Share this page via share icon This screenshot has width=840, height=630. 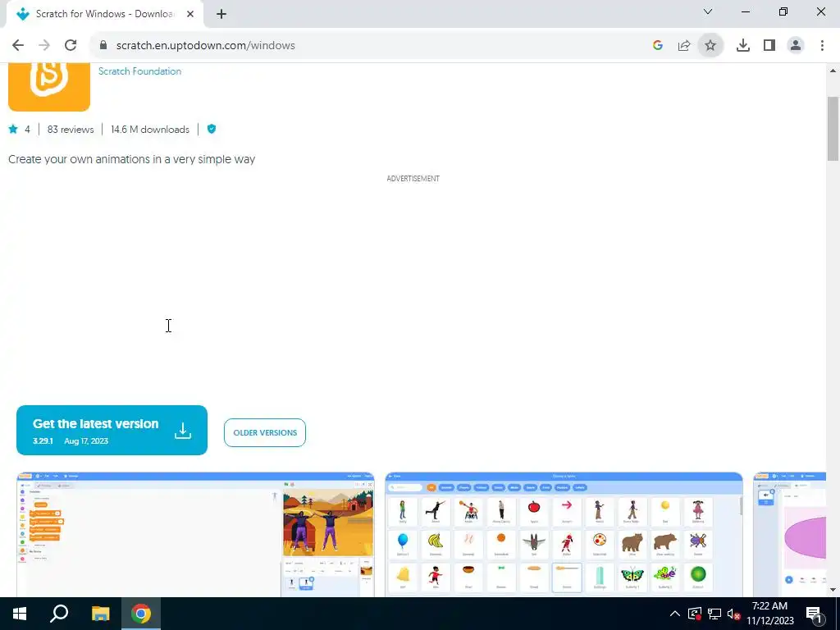click(684, 46)
